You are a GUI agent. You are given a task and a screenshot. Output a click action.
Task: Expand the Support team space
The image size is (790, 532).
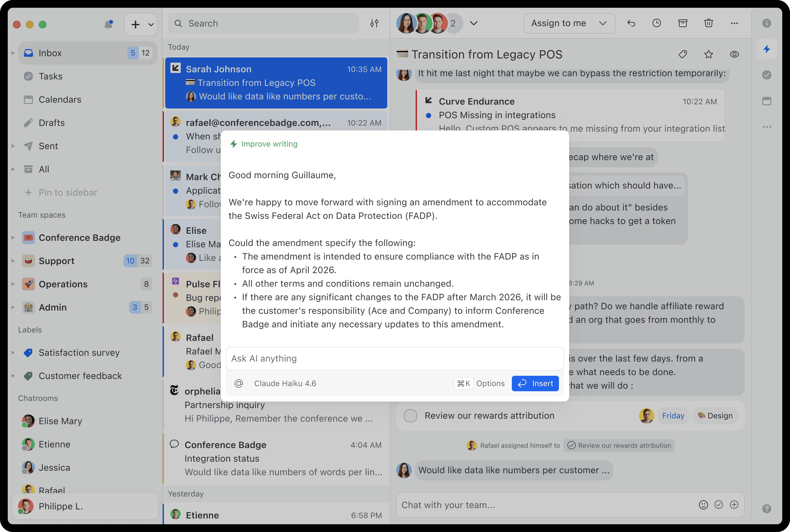pos(13,261)
